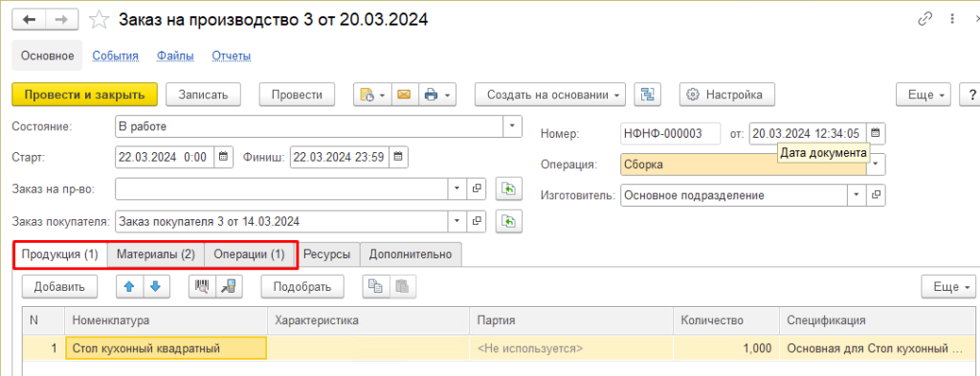Click the Характеристика column header
Image resolution: width=980 pixels, height=376 pixels.
point(368,321)
